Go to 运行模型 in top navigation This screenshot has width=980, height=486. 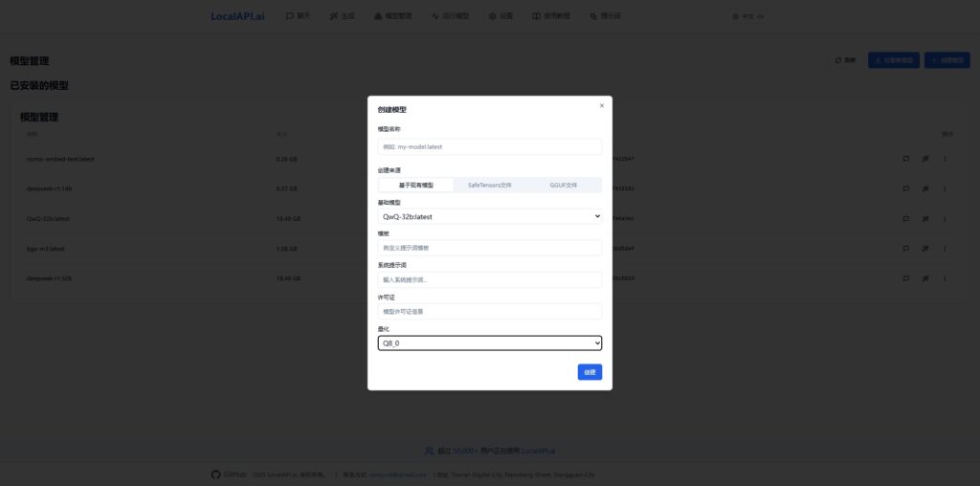coord(450,16)
